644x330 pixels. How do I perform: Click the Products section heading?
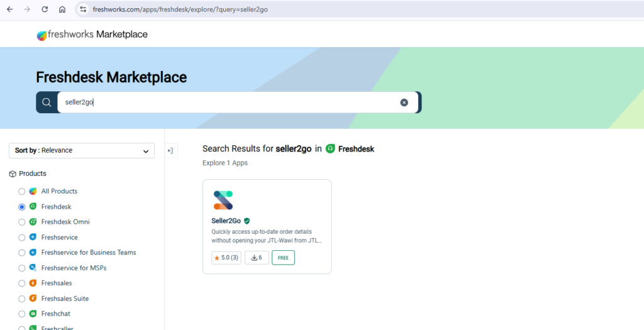pyautogui.click(x=33, y=173)
